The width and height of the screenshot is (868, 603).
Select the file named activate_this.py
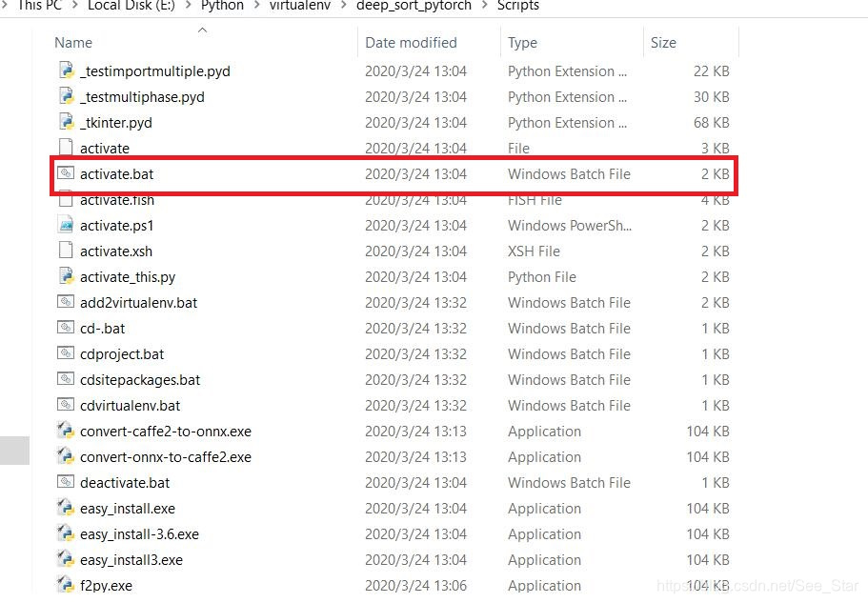(128, 276)
